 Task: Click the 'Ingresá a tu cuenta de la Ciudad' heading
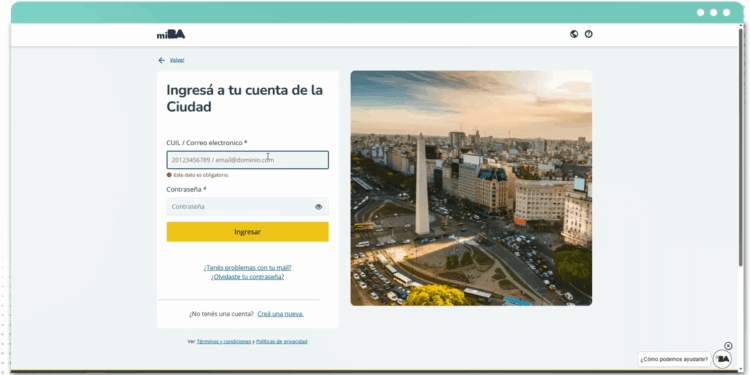tap(244, 99)
